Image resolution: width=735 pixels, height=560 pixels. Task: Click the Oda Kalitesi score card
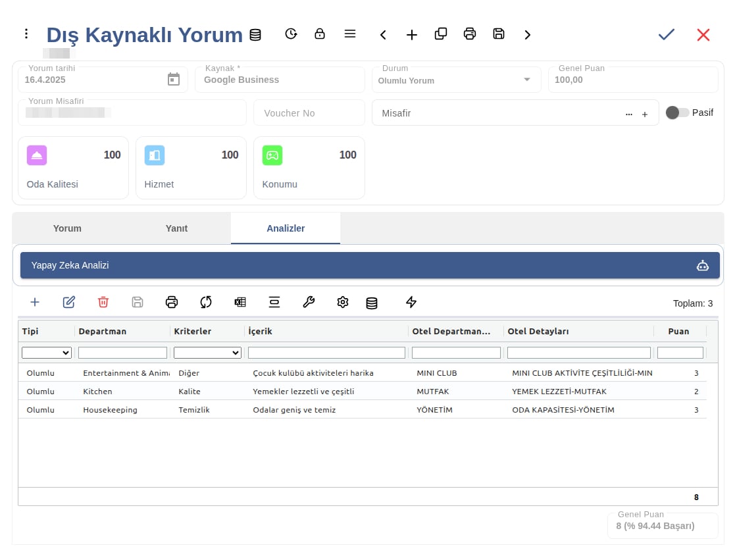[73, 168]
